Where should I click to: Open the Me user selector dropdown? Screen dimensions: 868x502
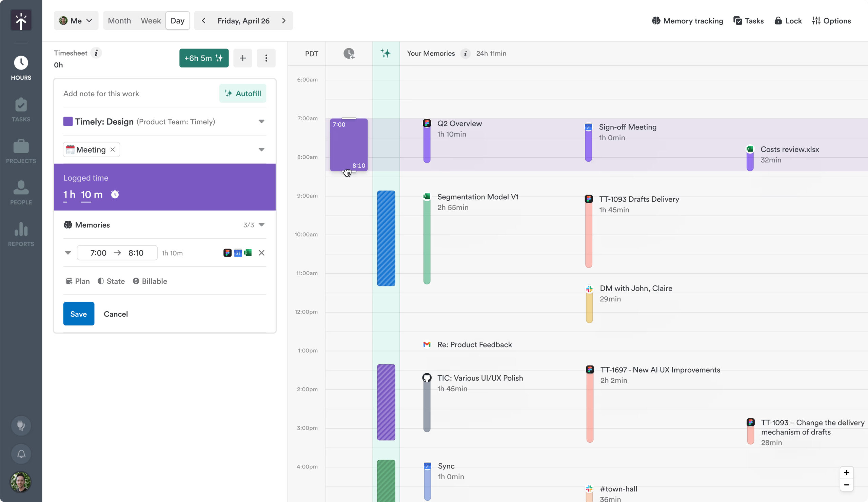tap(76, 20)
